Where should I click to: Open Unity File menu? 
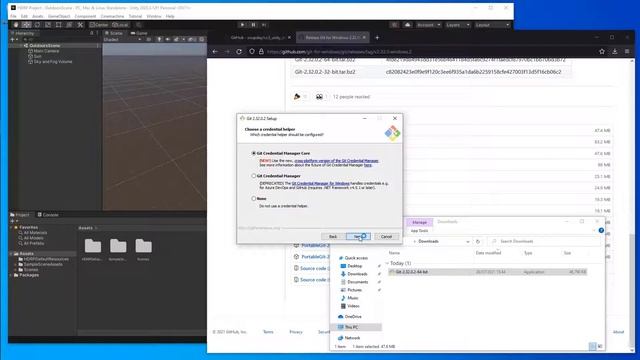(x=13, y=16)
